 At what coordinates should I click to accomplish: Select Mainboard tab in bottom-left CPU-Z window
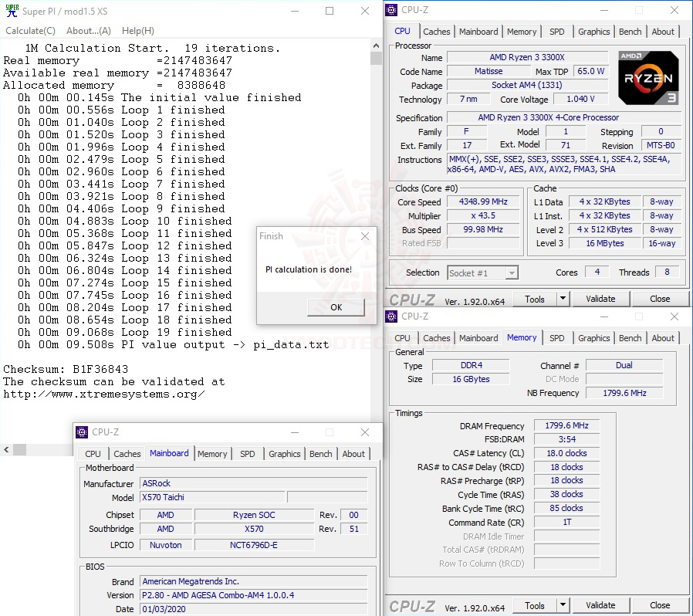click(x=169, y=453)
